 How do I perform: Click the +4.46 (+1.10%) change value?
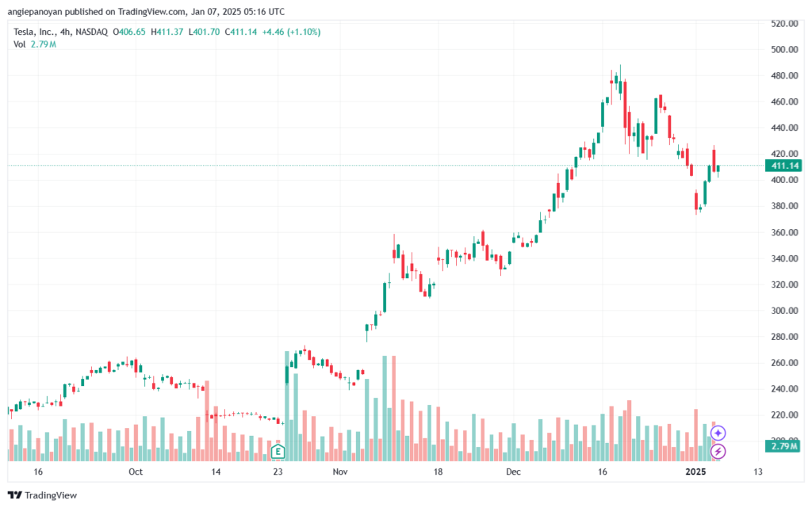click(291, 32)
